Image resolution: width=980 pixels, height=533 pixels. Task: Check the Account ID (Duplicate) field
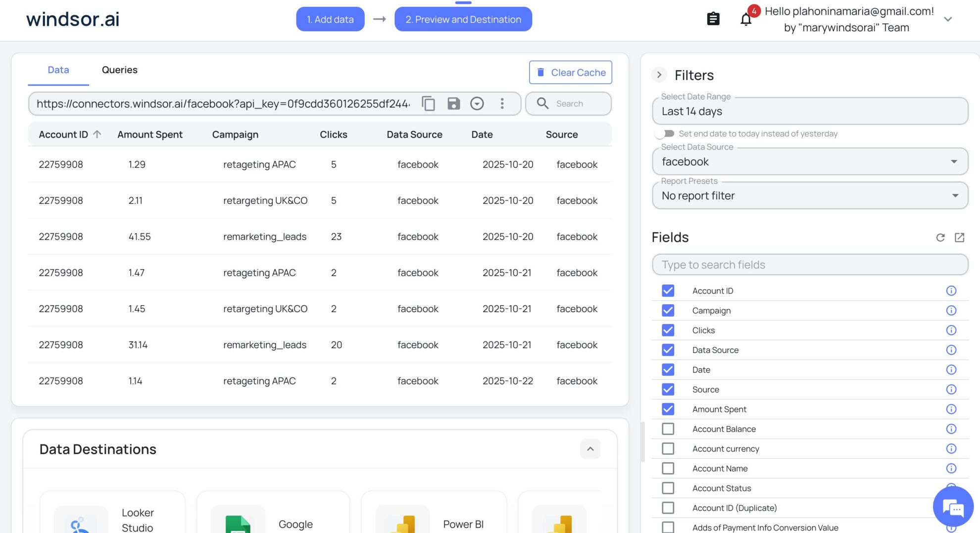[x=668, y=508]
